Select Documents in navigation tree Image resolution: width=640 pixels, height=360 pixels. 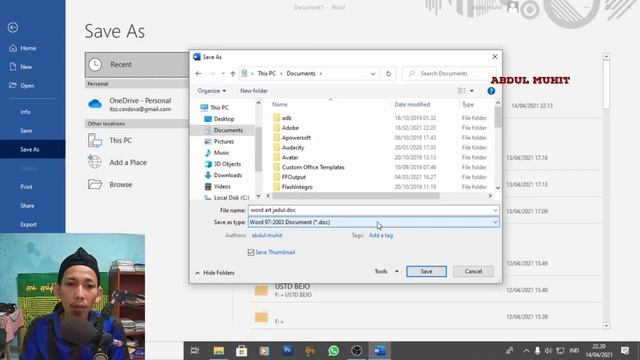click(223, 130)
